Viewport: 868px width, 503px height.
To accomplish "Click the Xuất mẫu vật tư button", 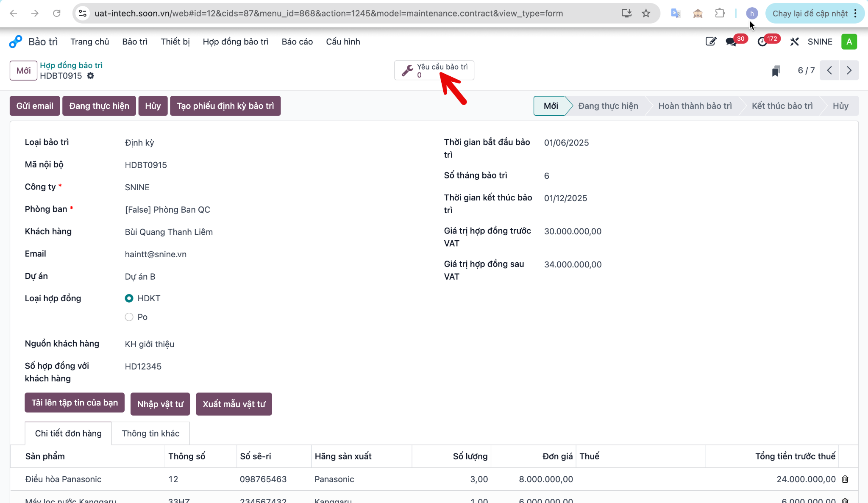I will coord(234,404).
